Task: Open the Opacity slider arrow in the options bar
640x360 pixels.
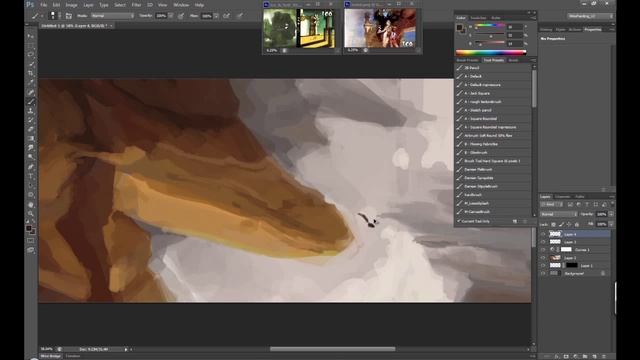Action: 170,16
